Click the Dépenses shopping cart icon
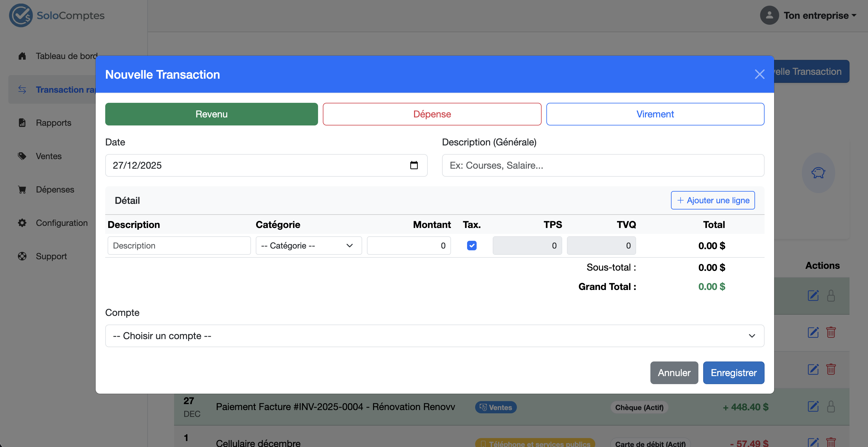The width and height of the screenshot is (868, 447). point(22,189)
